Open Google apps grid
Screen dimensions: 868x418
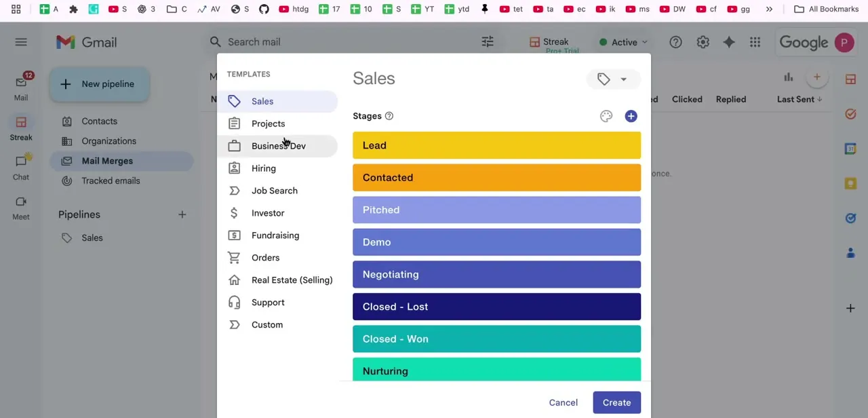coord(755,42)
